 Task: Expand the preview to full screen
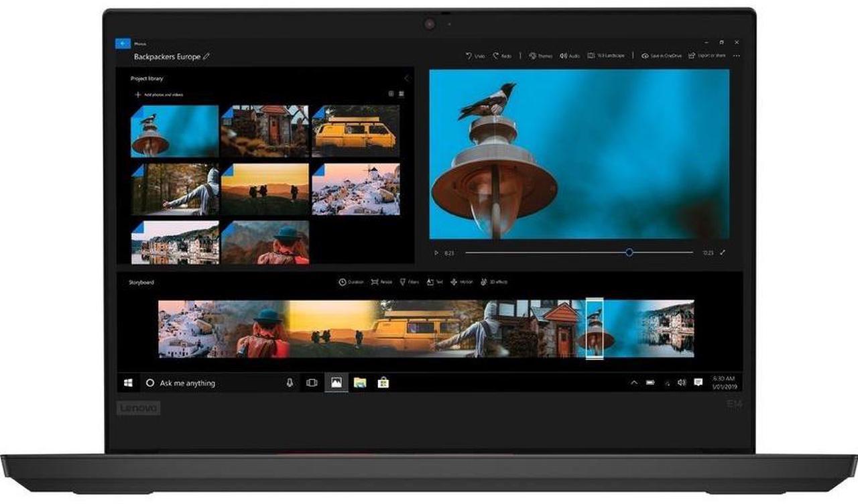723,253
